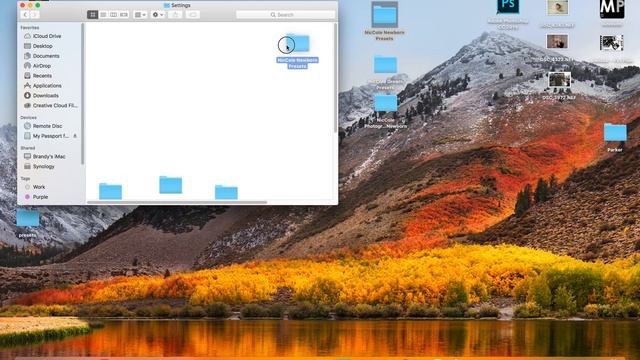Select Brandy's iMac under Shared
Image resolution: width=640 pixels, height=360 pixels.
[x=49, y=156]
